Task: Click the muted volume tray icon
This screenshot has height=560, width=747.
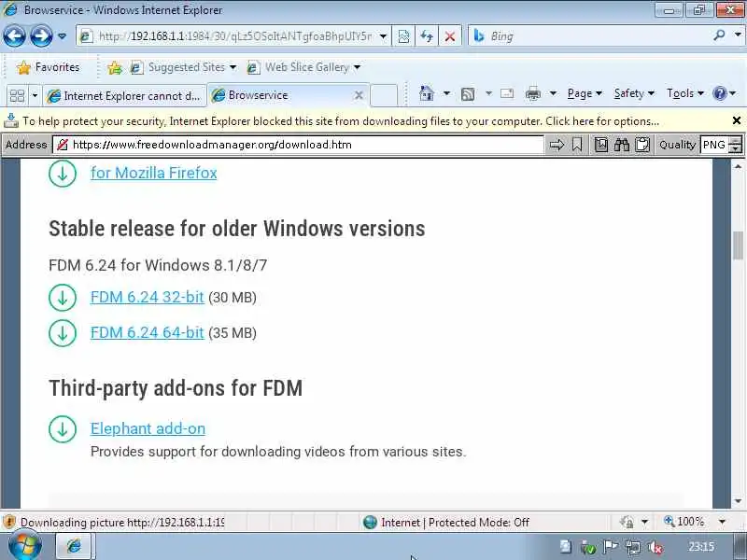Action: pyautogui.click(x=656, y=547)
